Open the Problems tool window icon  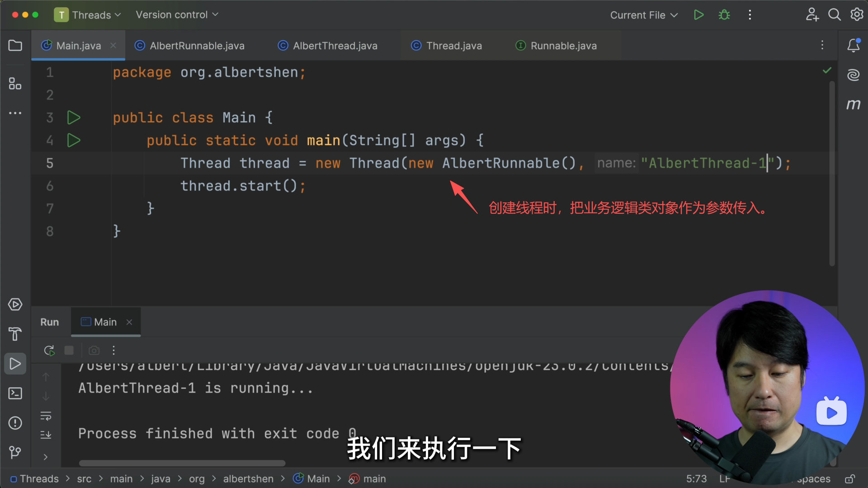(x=15, y=423)
